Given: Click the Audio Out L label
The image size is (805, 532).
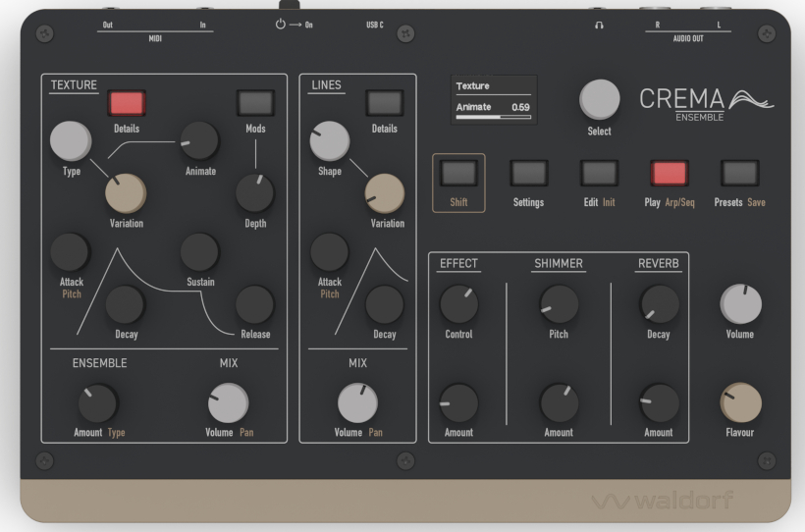Looking at the screenshot, I should (719, 25).
